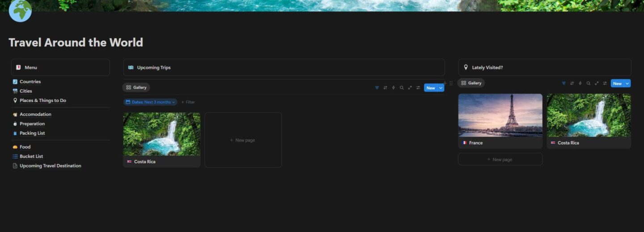
Task: Click New page card in Upcoming Trips
Action: point(243,140)
